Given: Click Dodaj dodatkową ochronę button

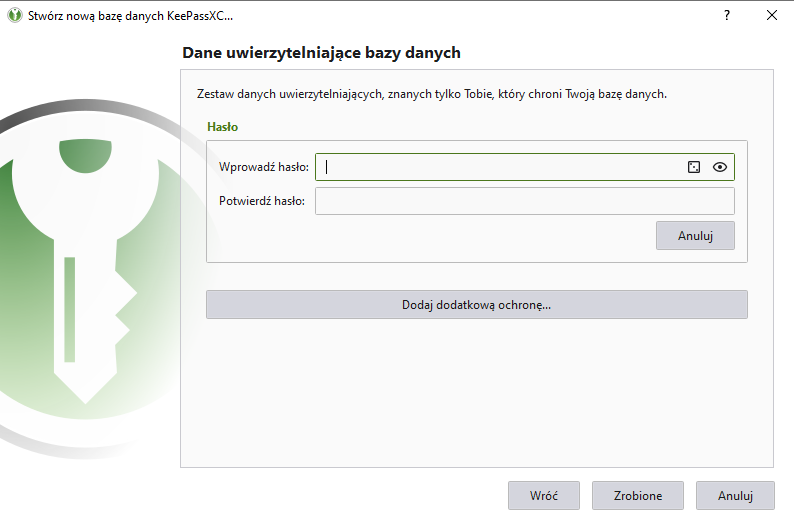Looking at the screenshot, I should pos(477,305).
